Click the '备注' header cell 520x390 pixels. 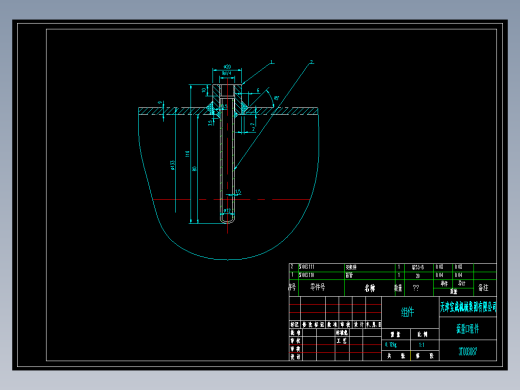click(483, 287)
